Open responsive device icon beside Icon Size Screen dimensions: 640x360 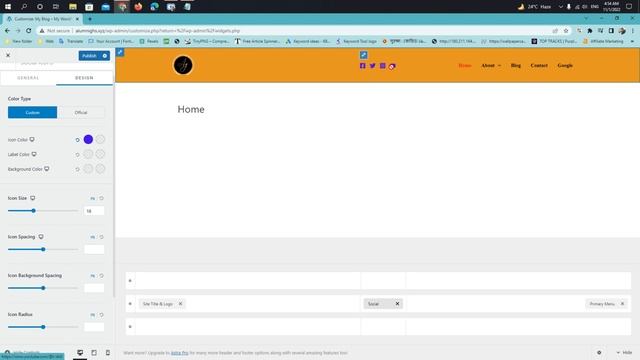point(33,198)
